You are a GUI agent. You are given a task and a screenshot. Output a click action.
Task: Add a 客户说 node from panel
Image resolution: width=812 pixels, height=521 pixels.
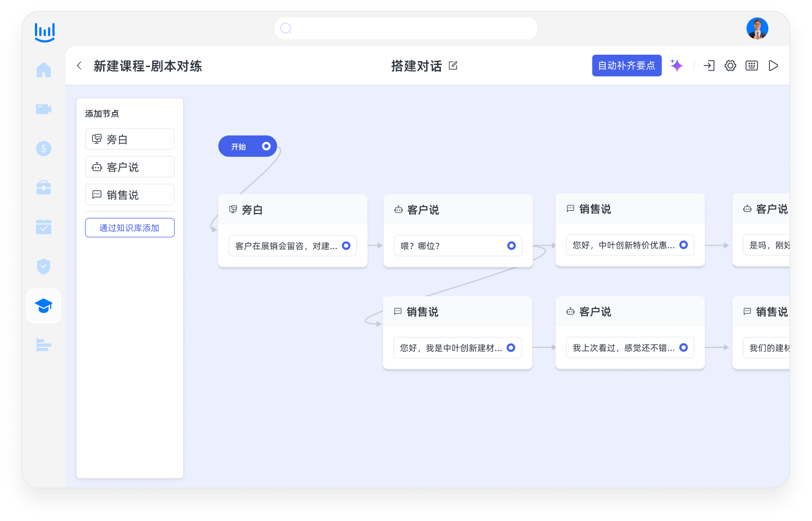(130, 167)
